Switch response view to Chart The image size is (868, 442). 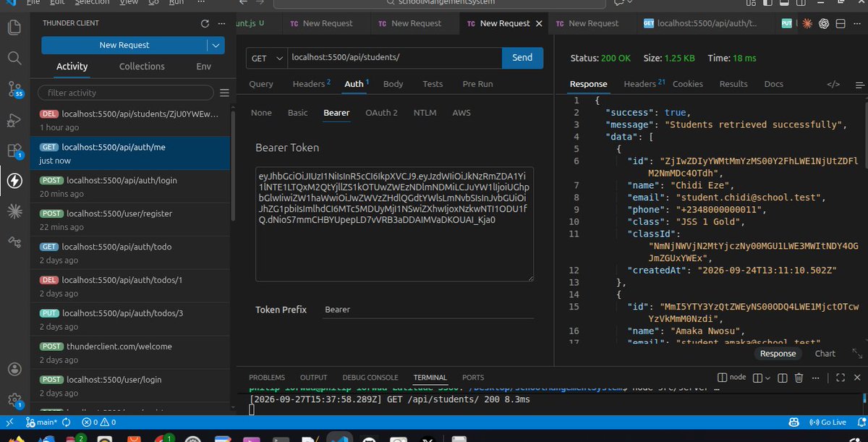(825, 354)
